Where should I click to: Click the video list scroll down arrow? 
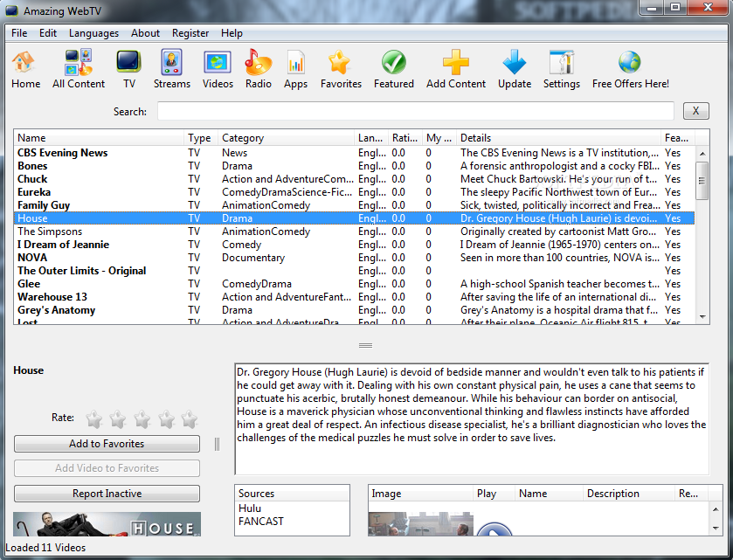716,529
